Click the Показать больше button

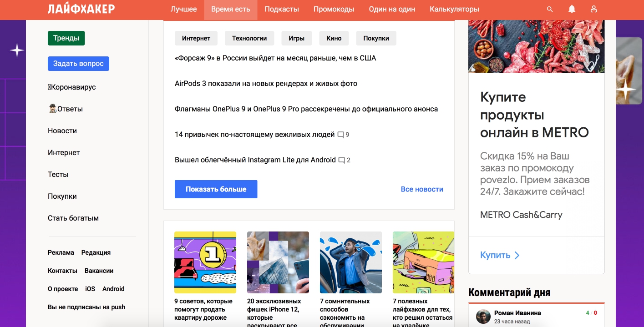pos(216,189)
